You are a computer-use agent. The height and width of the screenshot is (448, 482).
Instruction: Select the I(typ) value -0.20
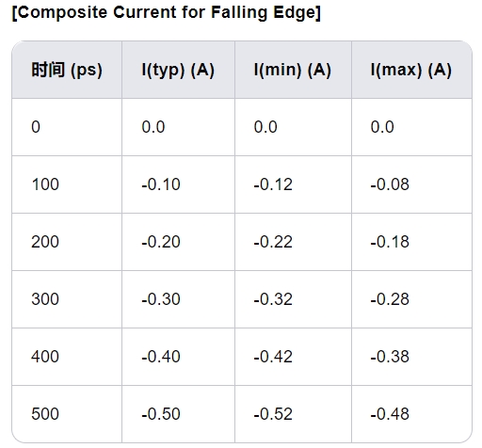point(161,242)
